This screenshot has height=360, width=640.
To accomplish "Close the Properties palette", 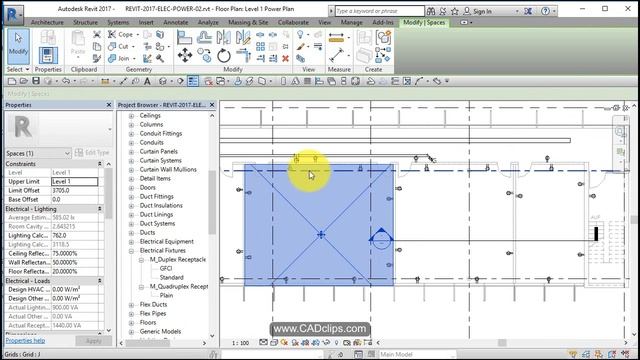I will click(109, 105).
